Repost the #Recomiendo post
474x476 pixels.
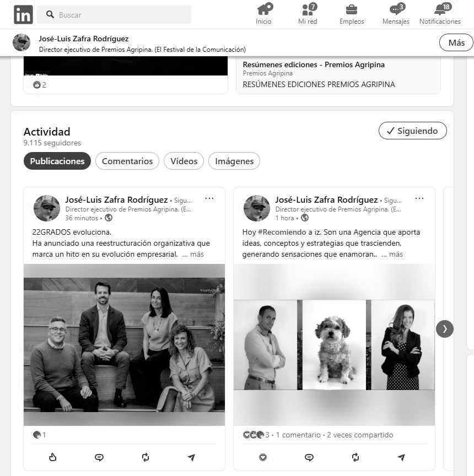(355, 457)
